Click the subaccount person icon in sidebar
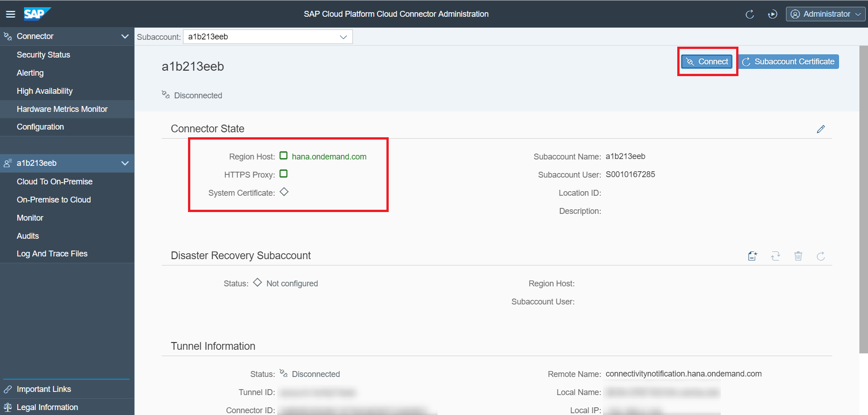Viewport: 868px width, 415px height. pos(8,163)
